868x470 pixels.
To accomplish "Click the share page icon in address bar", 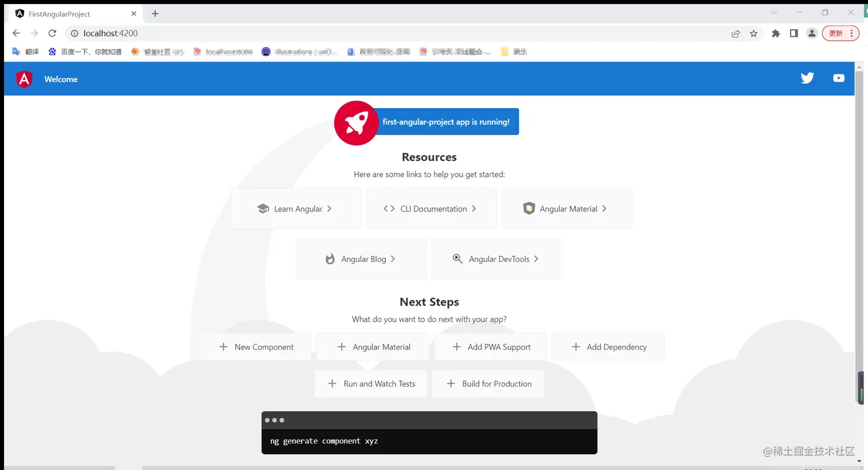I will (x=735, y=33).
